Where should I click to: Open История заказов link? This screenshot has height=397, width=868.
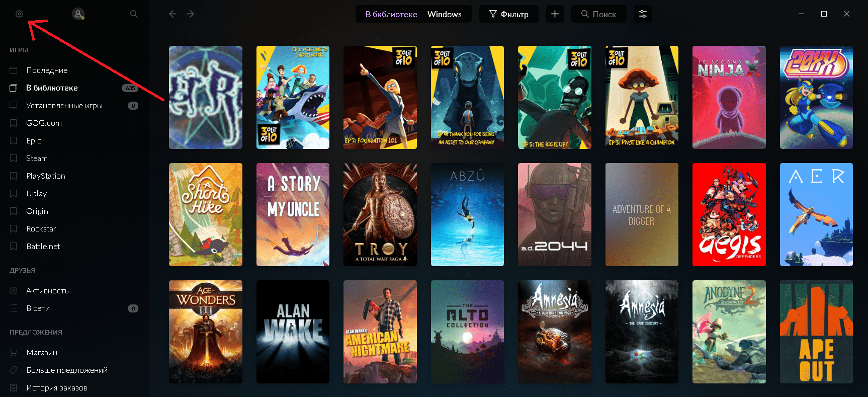click(x=57, y=388)
